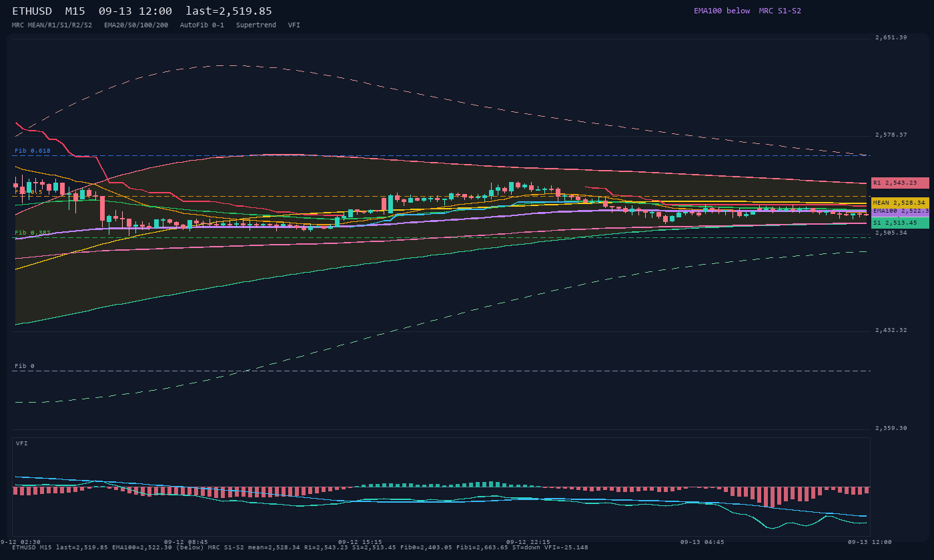Select the AutoFib 0-1 legend entry

click(202, 25)
